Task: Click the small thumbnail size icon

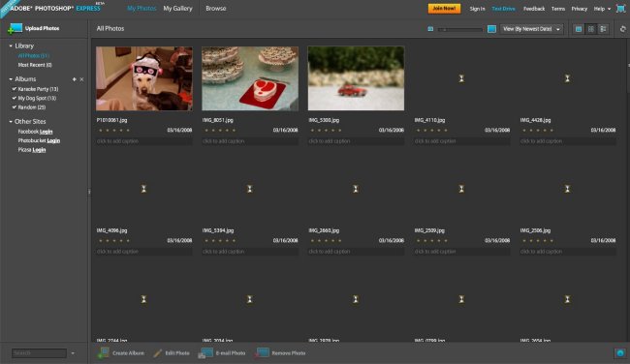Action: (430, 29)
